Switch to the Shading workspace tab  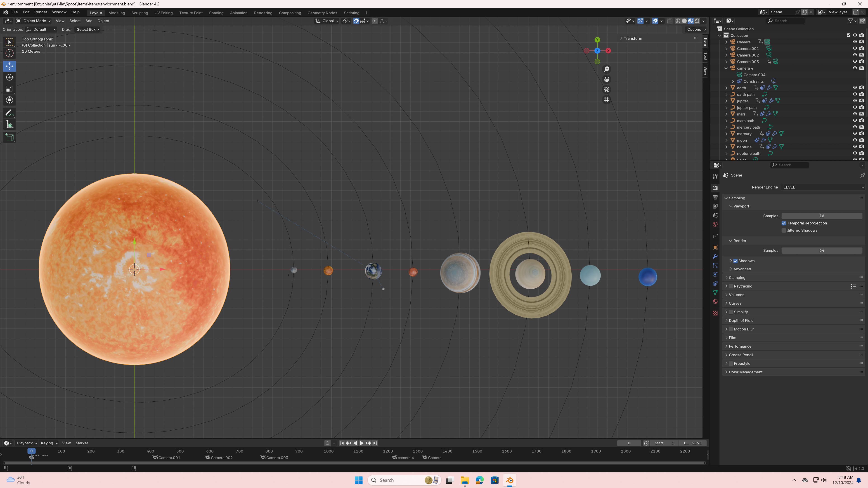click(x=216, y=13)
